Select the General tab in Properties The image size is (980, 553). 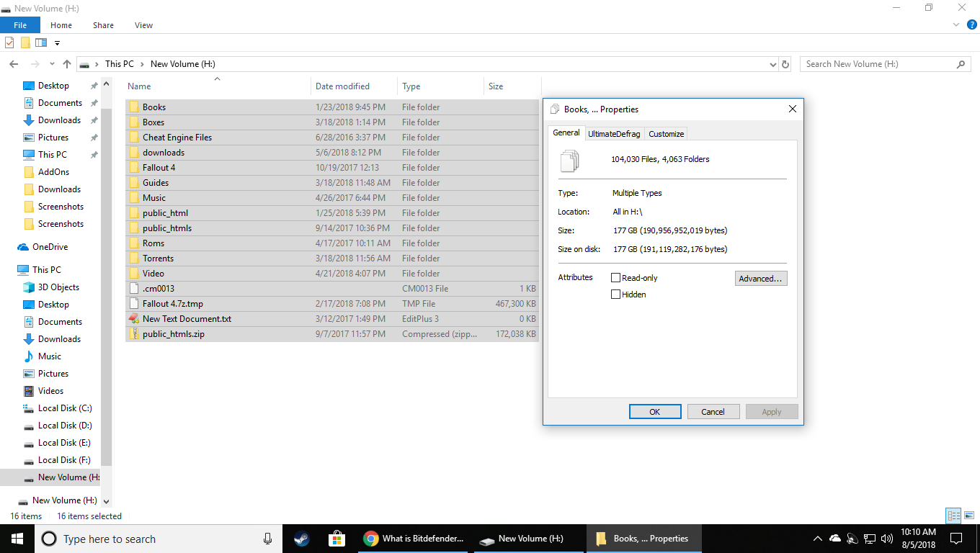(x=566, y=132)
